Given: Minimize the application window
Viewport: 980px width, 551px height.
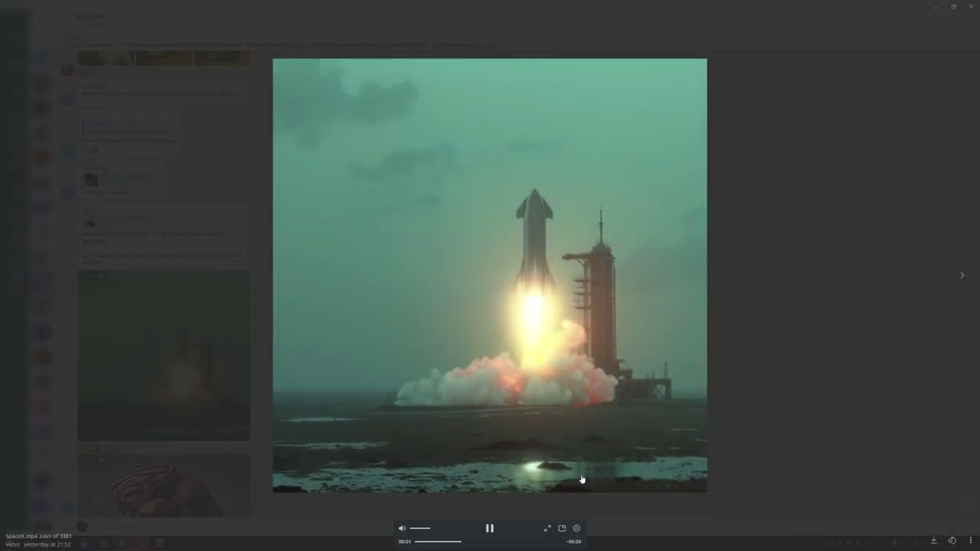Looking at the screenshot, I should 936,7.
